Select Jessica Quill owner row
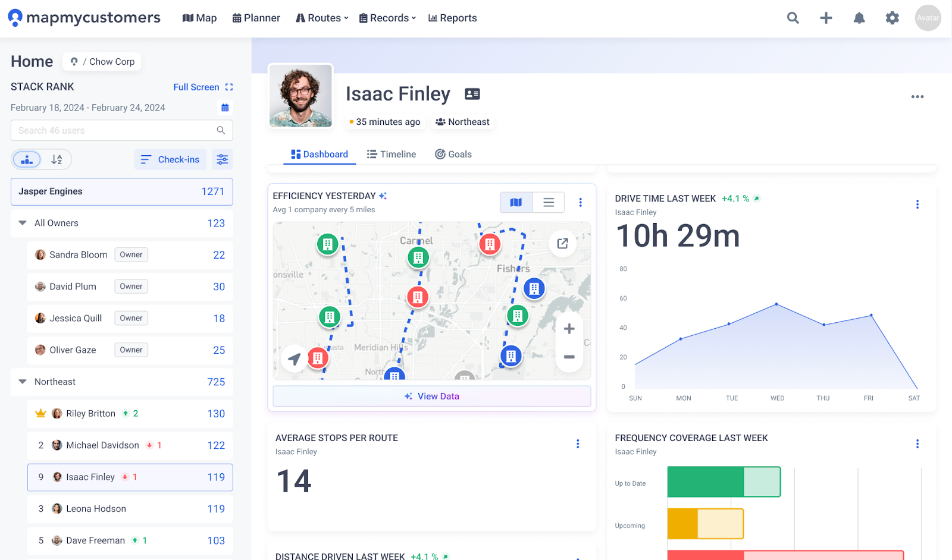Image resolution: width=952 pixels, height=560 pixels. 130,318
